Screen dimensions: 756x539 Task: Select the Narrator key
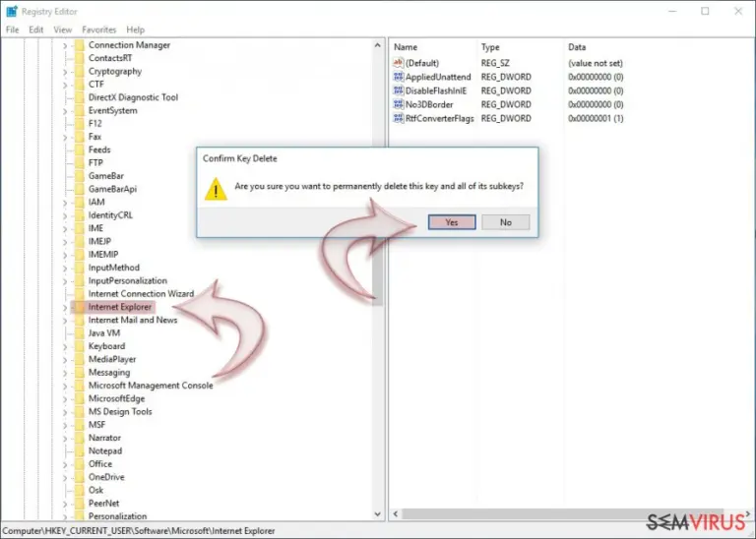click(x=104, y=438)
